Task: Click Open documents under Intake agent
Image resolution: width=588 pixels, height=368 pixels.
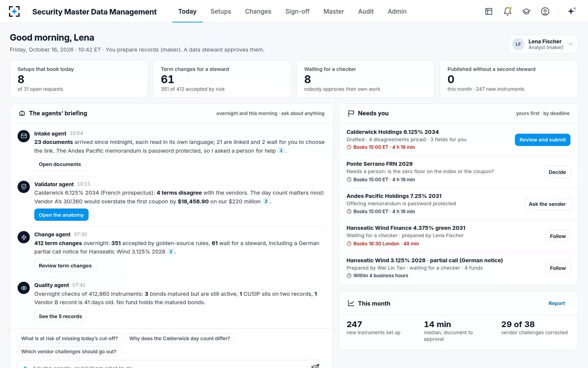Action: click(60, 164)
